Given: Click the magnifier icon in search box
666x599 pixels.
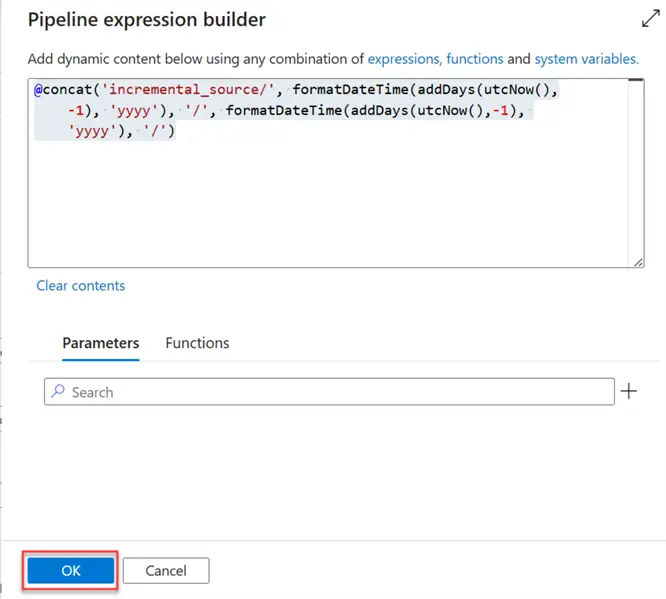Looking at the screenshot, I should pos(58,392).
